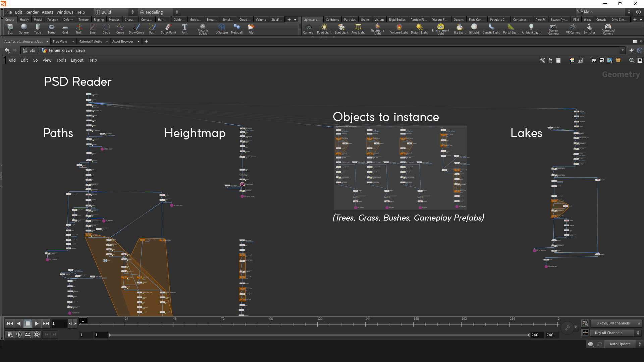Switch to the Tree View tab
Screen dimensions: 644x362
pos(59,41)
